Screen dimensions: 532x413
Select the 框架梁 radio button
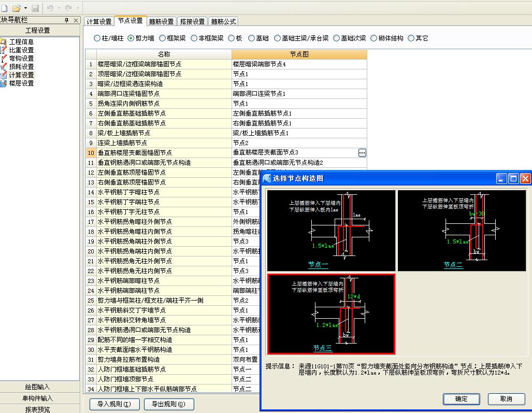[x=162, y=38]
